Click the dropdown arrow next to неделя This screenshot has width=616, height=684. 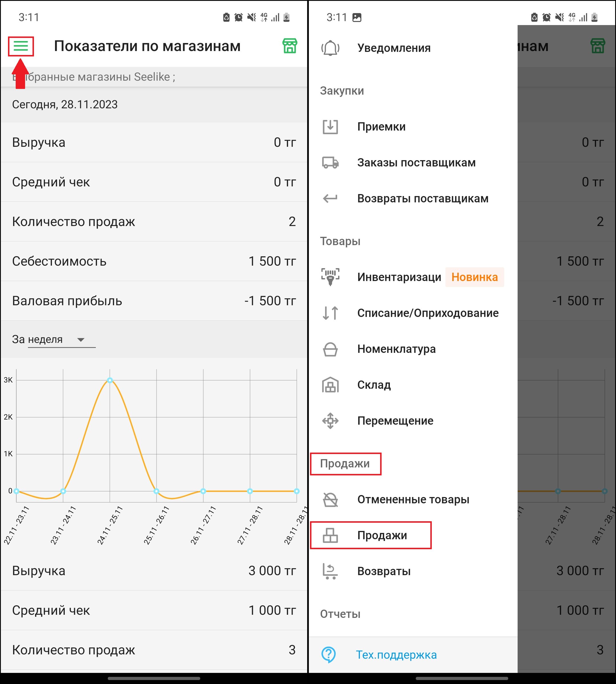[80, 340]
